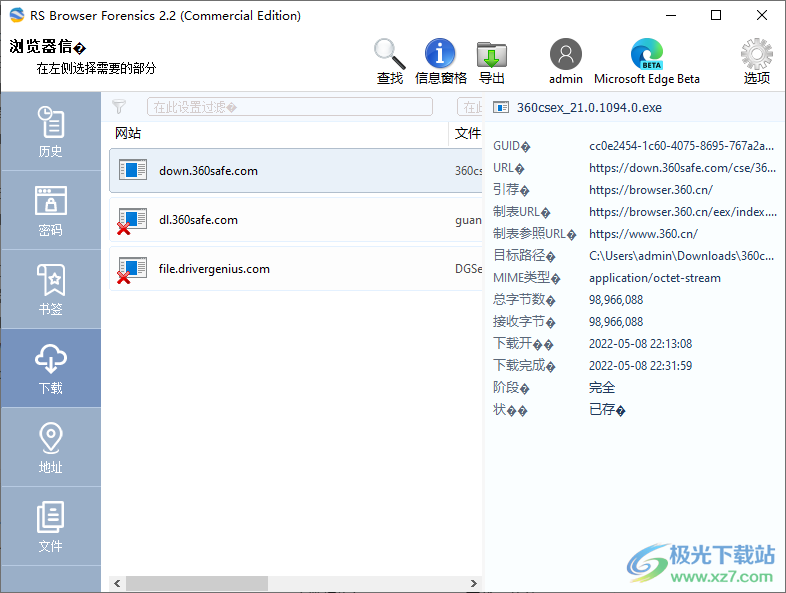Toggle the Info pane (信息窗格) icon
The height and width of the screenshot is (593, 786).
point(440,54)
